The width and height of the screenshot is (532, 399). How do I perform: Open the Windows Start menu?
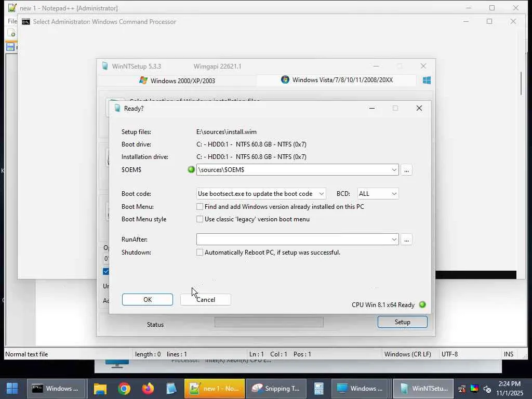(12, 389)
